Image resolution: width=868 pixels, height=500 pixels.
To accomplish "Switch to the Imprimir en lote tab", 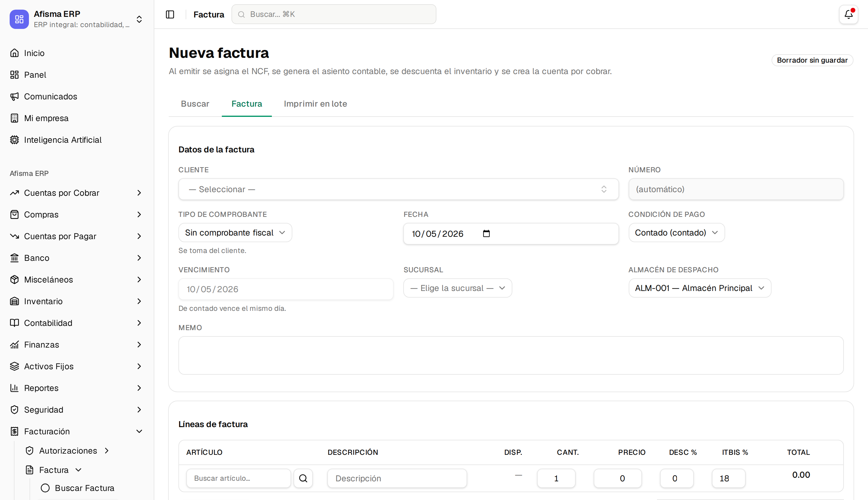I will pyautogui.click(x=315, y=104).
